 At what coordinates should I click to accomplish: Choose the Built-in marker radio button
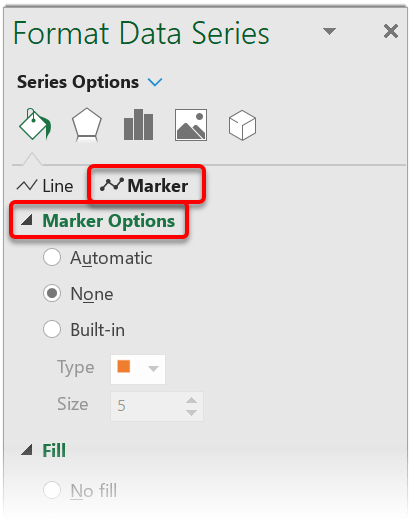pos(52,329)
